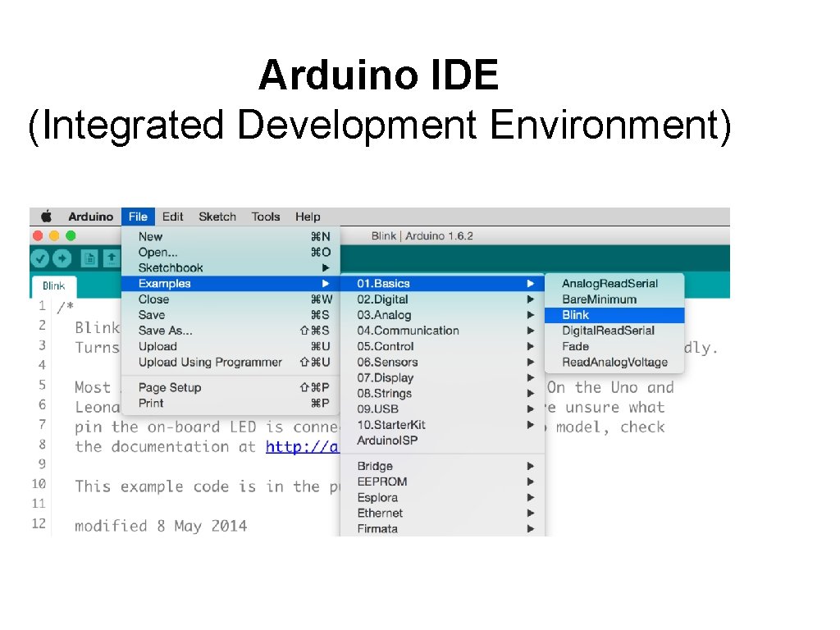
Task: Choose Page Setup from the File menu
Action: tap(231, 387)
